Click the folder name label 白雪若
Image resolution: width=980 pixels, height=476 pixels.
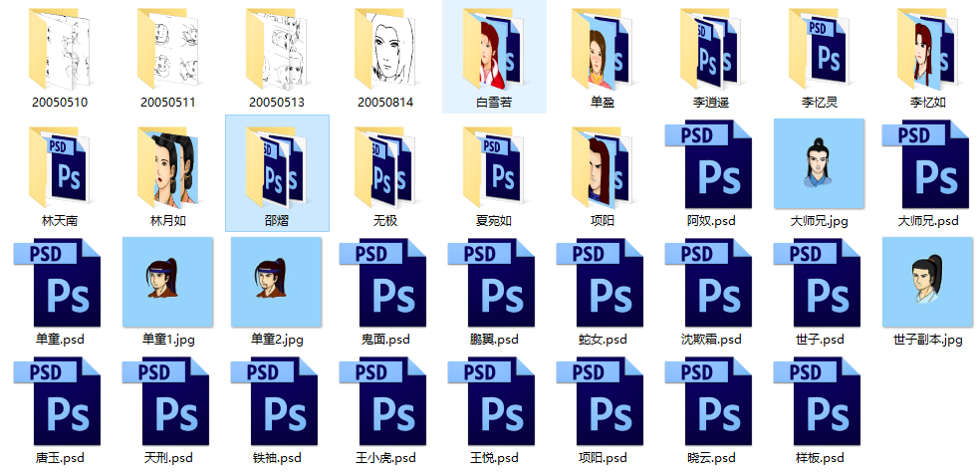pyautogui.click(x=494, y=102)
